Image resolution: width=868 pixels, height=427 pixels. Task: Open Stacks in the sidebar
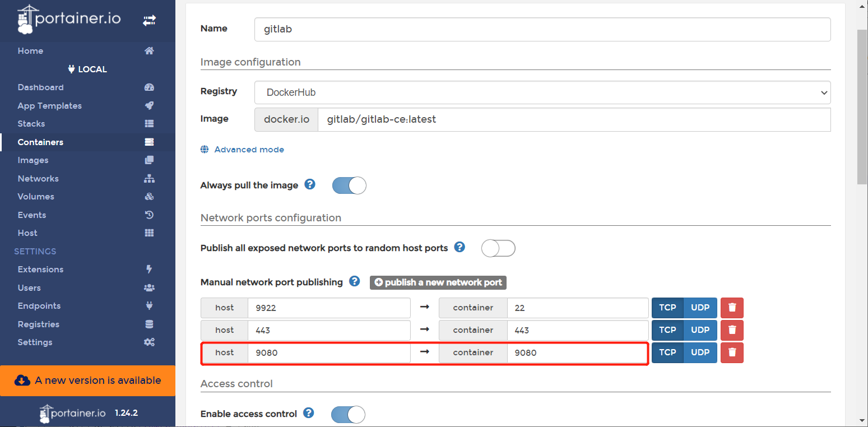(31, 124)
